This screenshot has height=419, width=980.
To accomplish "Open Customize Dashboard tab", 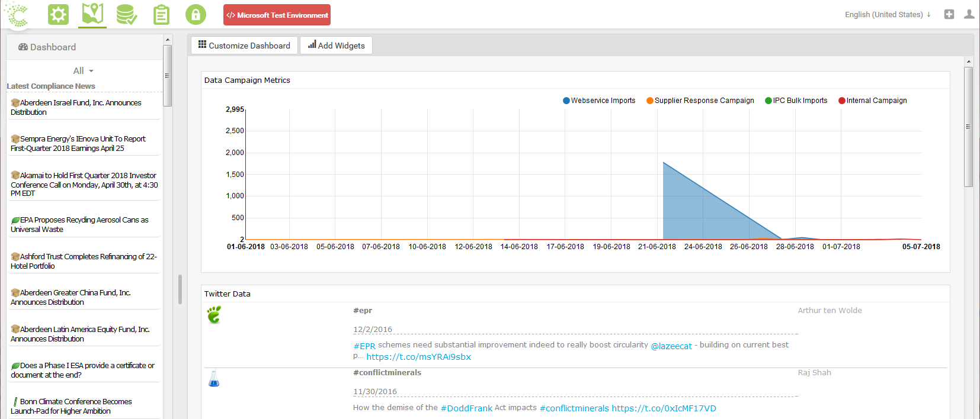I will (x=244, y=46).
